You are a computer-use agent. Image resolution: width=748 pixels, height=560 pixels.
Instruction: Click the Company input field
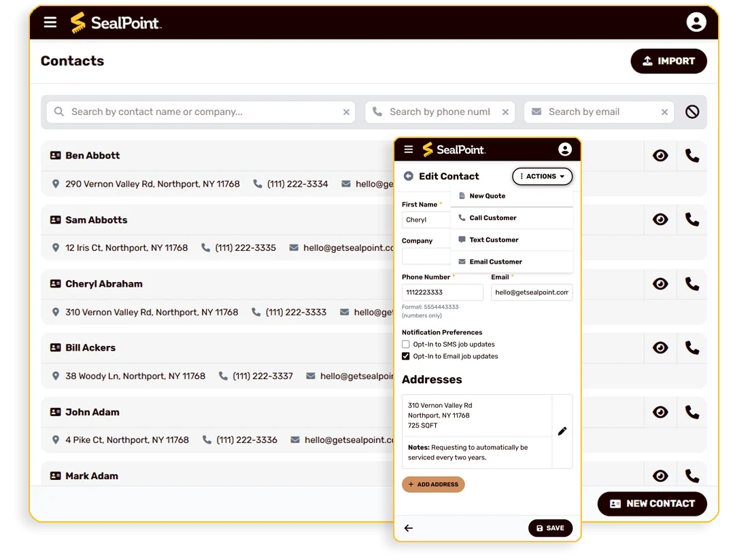tap(426, 256)
